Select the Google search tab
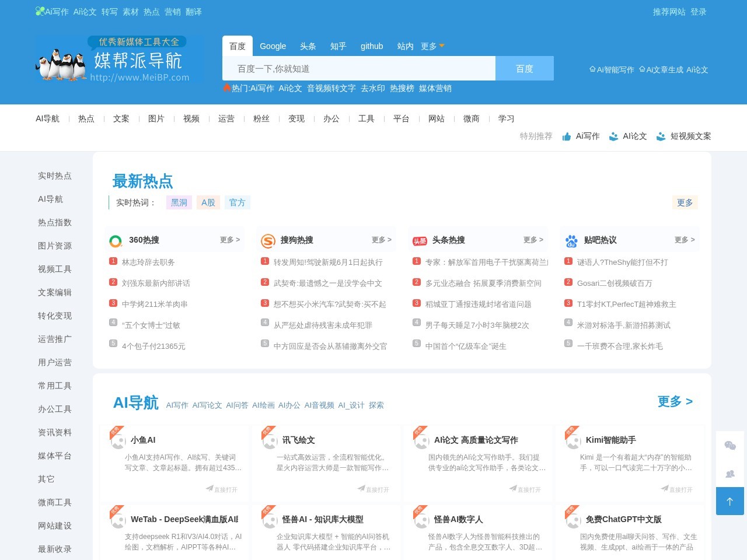 [x=273, y=46]
